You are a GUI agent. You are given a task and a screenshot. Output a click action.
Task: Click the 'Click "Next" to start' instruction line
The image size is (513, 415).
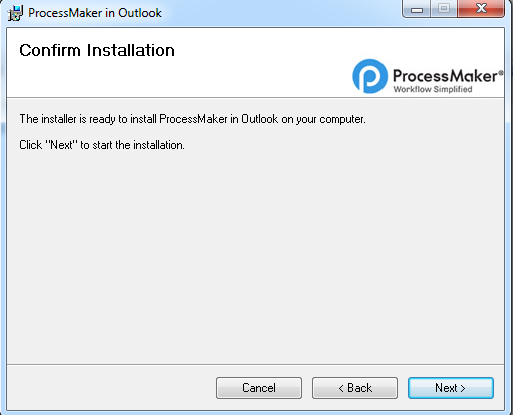coord(102,145)
